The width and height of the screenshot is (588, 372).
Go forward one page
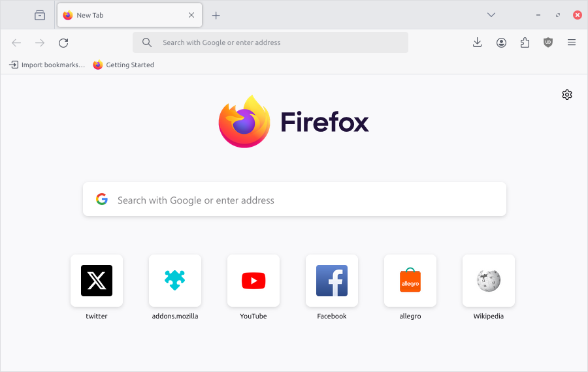click(x=40, y=42)
